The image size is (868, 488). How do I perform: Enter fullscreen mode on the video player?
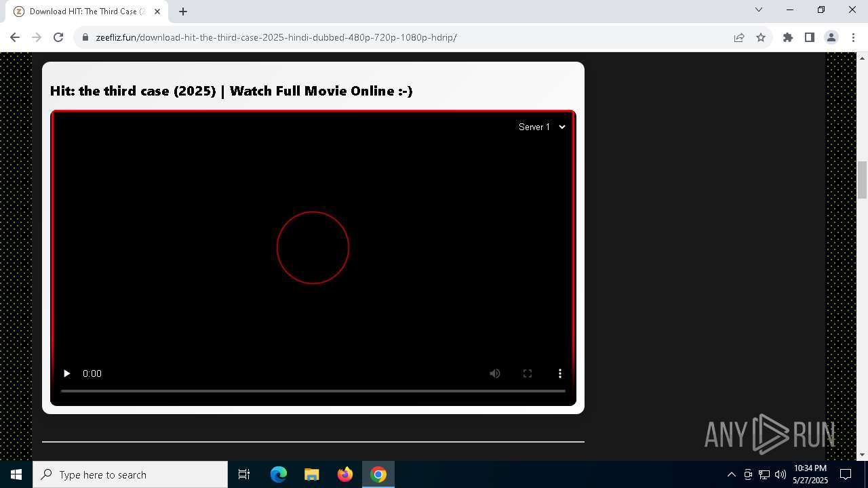tap(528, 373)
